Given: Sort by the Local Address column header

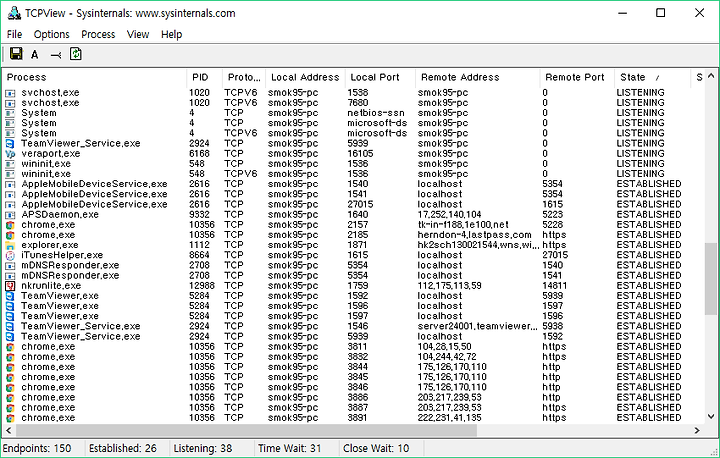Looking at the screenshot, I should tap(305, 77).
